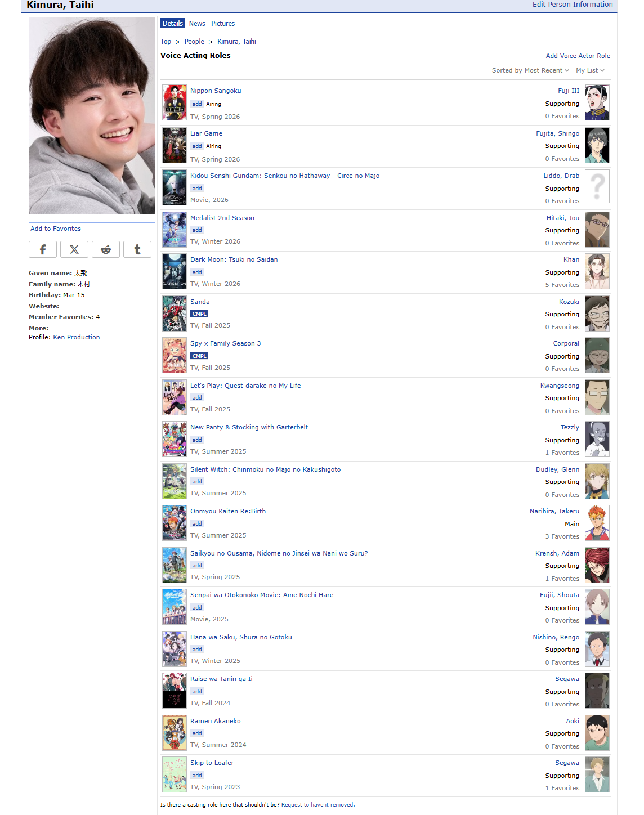The image size is (644, 815).
Task: Open Hitaki, Jou character link
Action: (x=562, y=218)
